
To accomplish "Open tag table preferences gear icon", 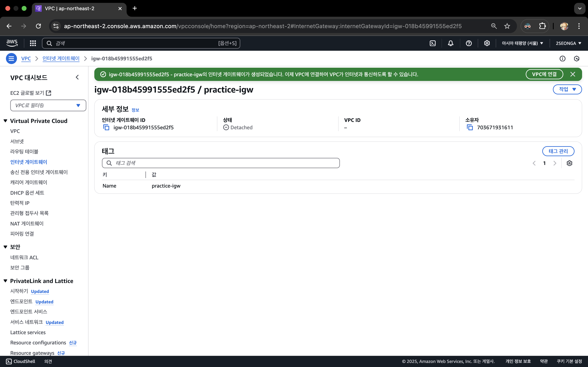I will tap(569, 163).
